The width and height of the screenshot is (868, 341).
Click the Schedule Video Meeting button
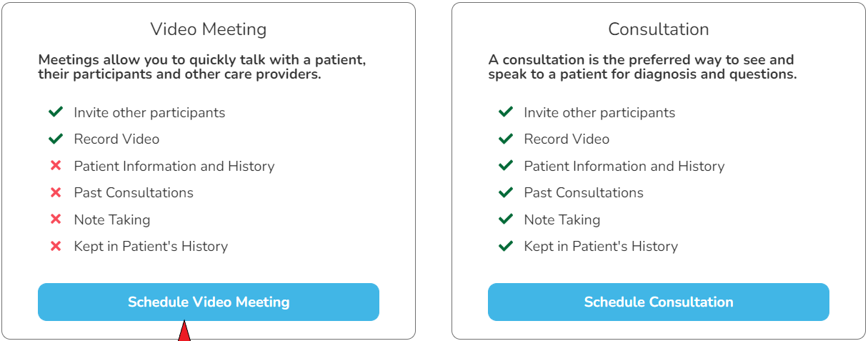click(x=208, y=302)
